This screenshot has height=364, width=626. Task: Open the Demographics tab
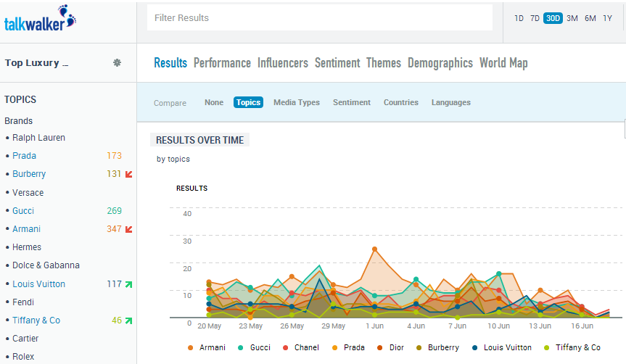click(440, 63)
